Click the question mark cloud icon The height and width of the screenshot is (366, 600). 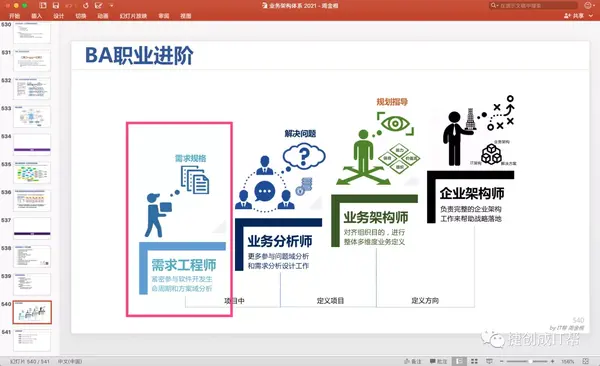coord(304,155)
